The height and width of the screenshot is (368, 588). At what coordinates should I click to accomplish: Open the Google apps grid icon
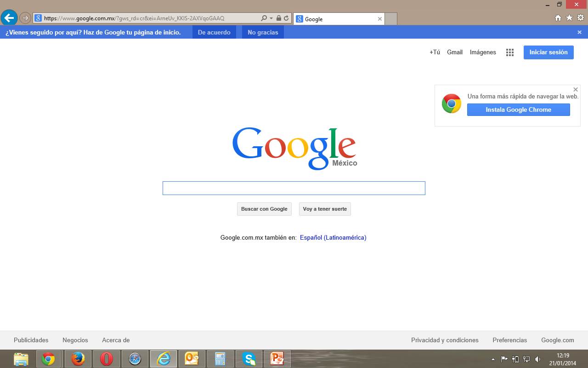click(510, 52)
